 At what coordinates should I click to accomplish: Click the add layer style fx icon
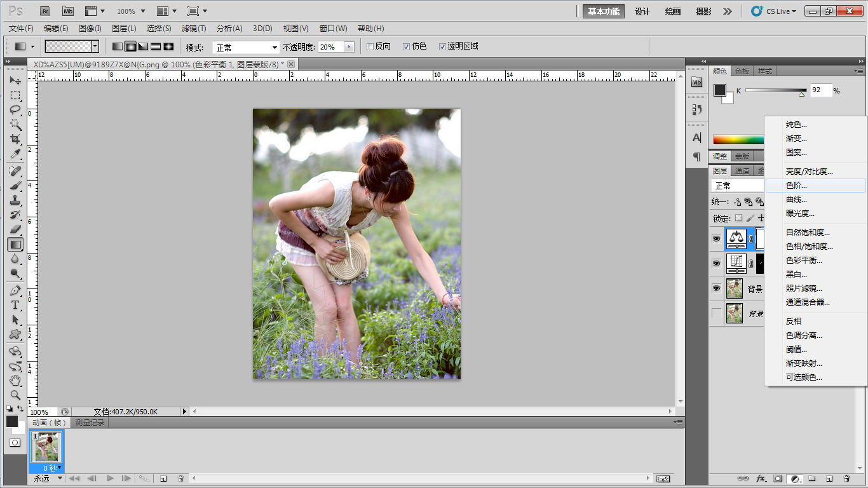[x=761, y=478]
